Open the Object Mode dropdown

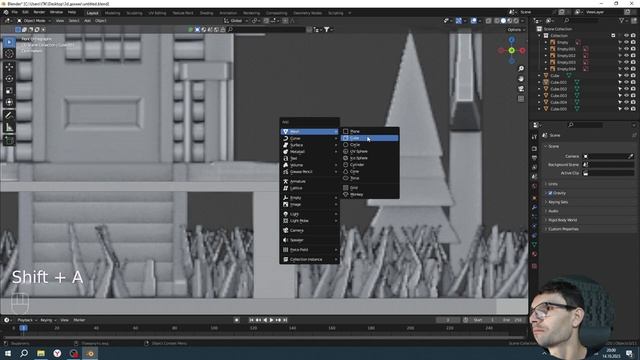(x=33, y=20)
